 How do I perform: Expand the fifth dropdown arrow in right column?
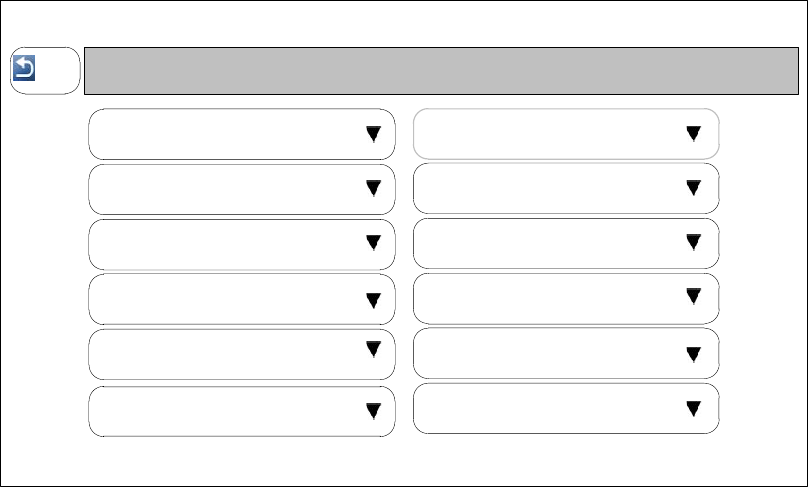[694, 353]
